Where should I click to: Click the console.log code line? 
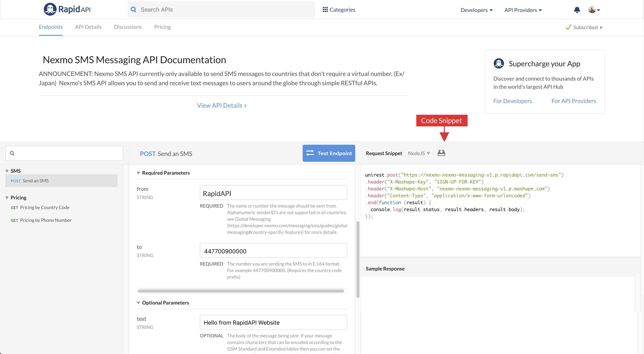coord(447,209)
